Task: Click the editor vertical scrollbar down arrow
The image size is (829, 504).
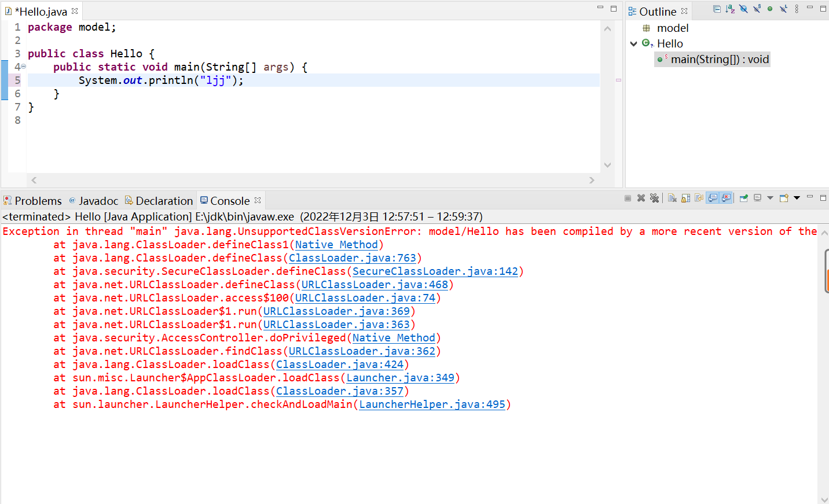Action: (x=607, y=165)
